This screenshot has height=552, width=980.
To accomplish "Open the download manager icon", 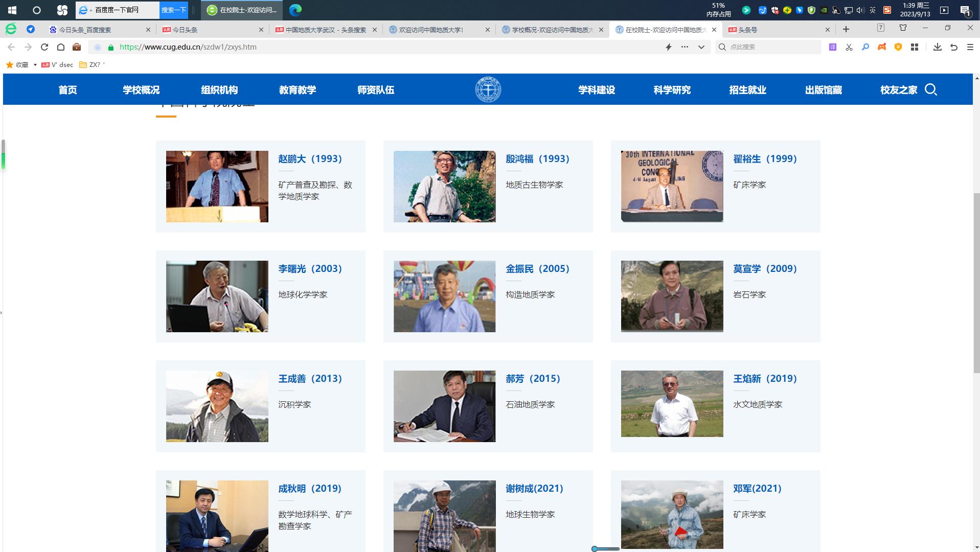I will 938,47.
